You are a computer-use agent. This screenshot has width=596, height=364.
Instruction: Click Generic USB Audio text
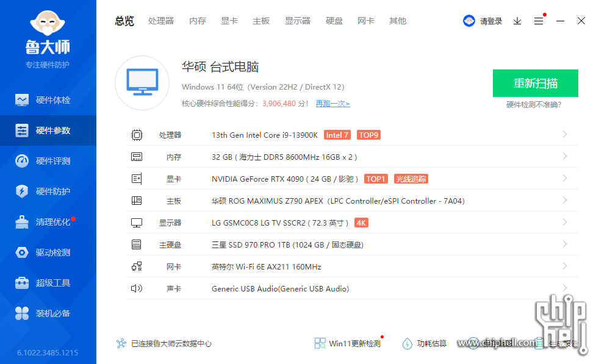coord(281,289)
